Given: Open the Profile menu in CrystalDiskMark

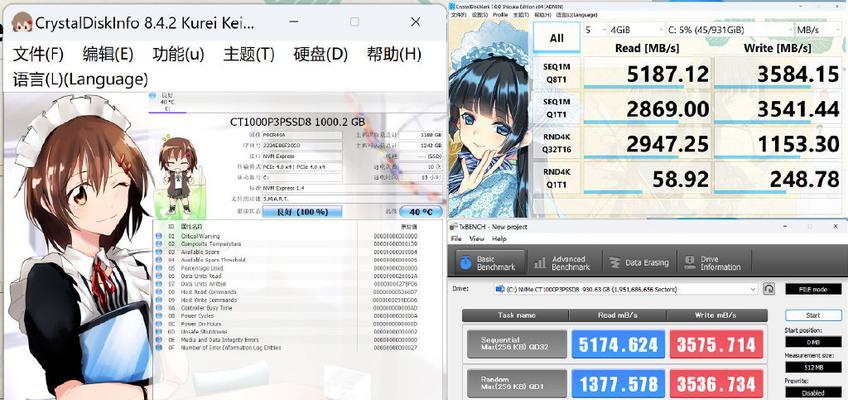Looking at the screenshot, I should click(x=500, y=15).
